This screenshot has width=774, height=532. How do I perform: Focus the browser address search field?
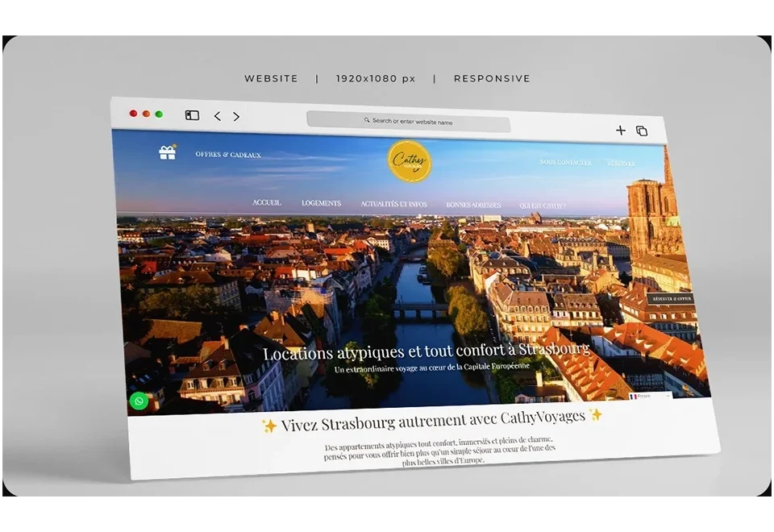tap(409, 122)
